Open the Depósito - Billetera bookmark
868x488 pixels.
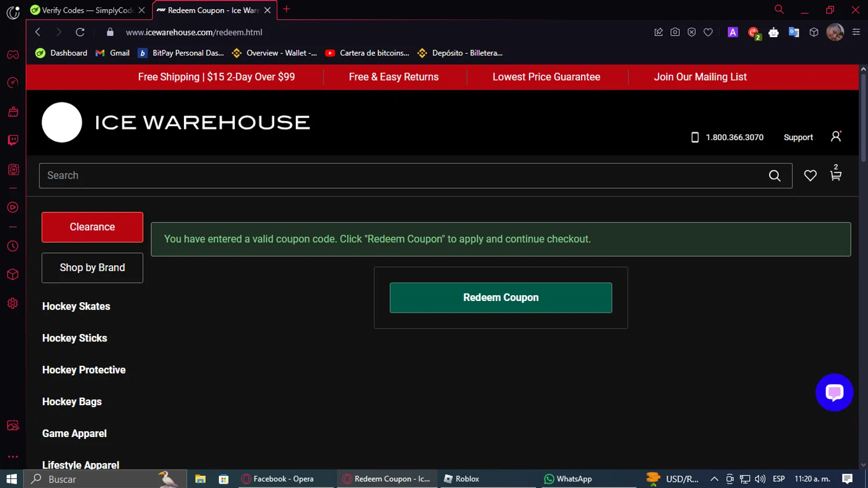[x=460, y=53]
